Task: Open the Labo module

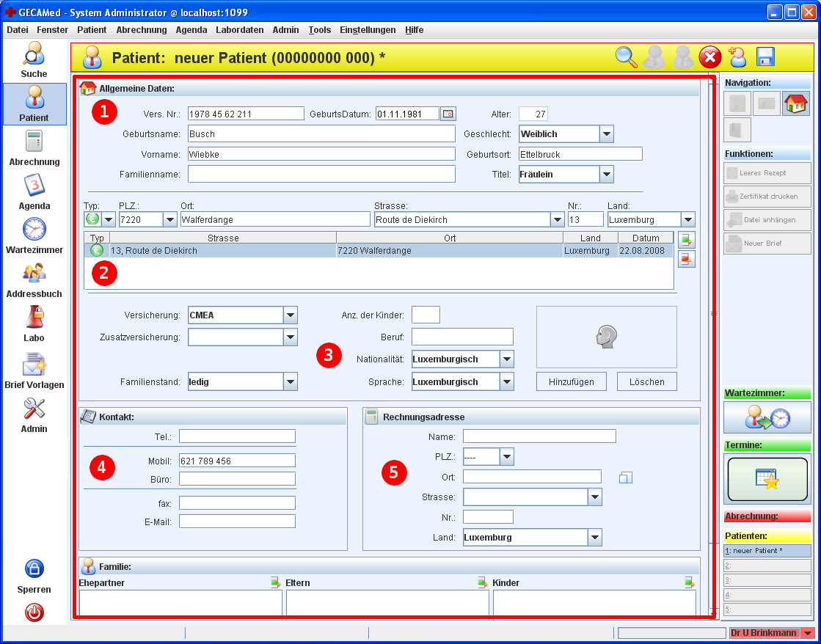Action: tap(34, 323)
